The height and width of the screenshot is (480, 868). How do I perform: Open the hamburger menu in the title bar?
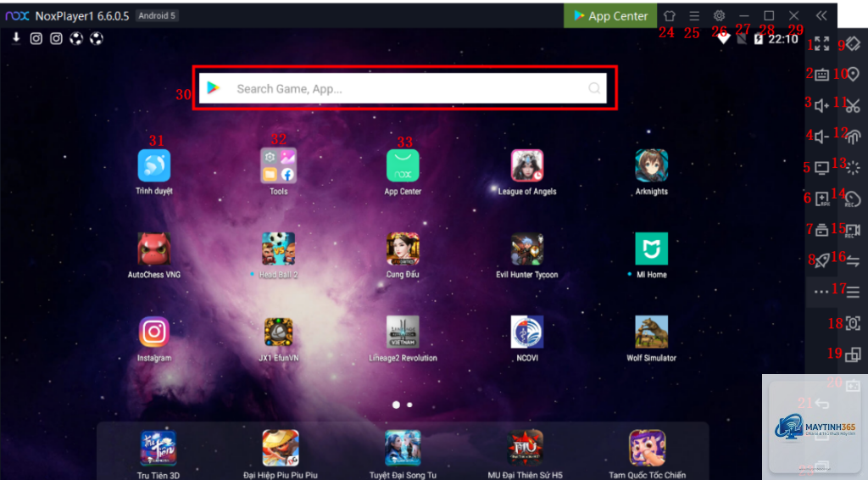(694, 16)
